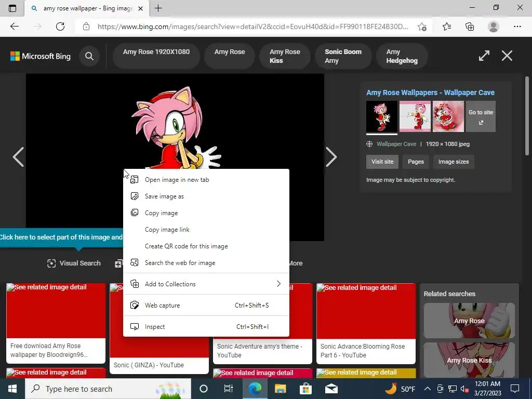Image resolution: width=532 pixels, height=399 pixels.
Task: Show hidden tray icons chevron
Action: pyautogui.click(x=428, y=389)
